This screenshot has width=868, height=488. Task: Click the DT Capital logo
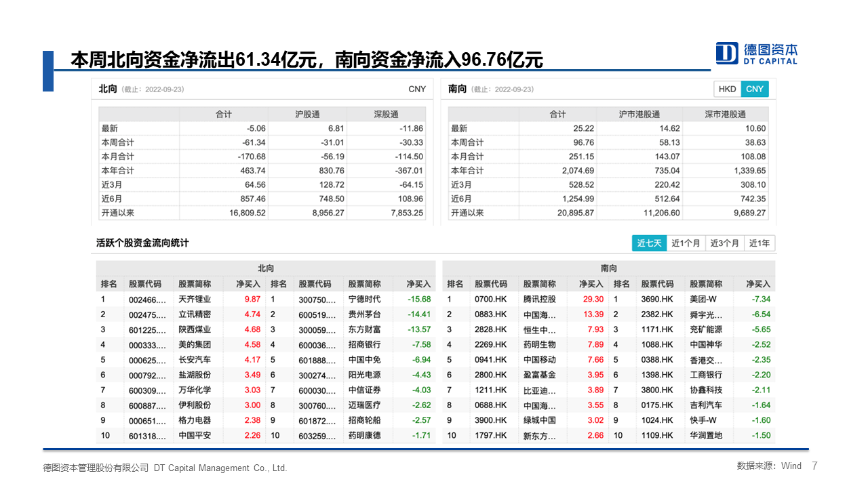(x=757, y=53)
